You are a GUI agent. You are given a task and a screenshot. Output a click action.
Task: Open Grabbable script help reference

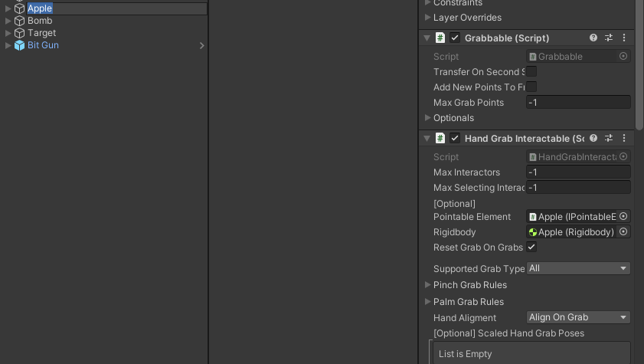pyautogui.click(x=593, y=38)
